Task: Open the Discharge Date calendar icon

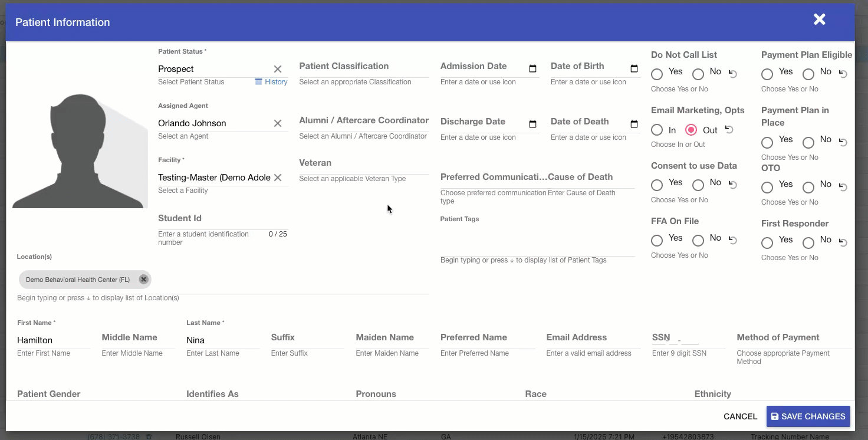Action: [x=532, y=124]
